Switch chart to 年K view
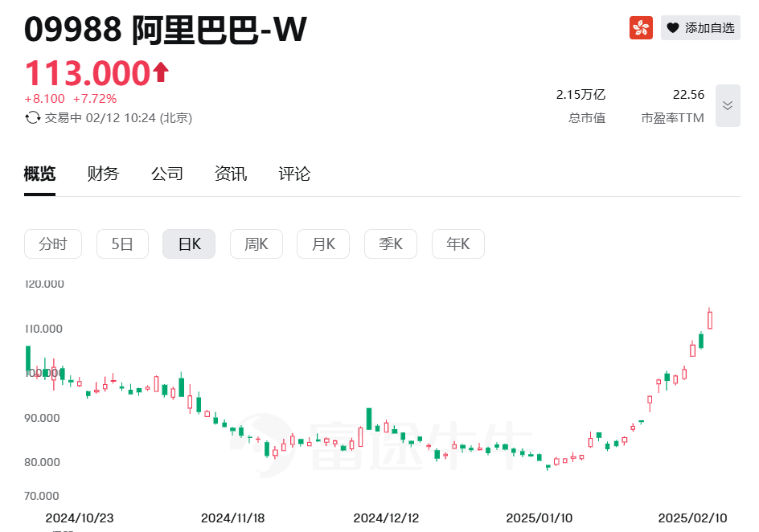This screenshot has width=759, height=532. coord(458,244)
